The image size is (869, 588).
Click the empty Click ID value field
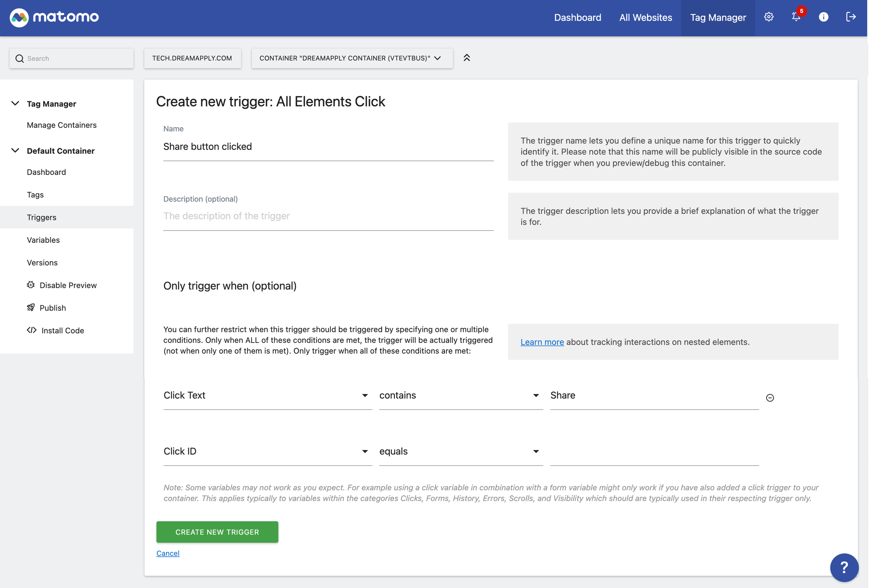[654, 452]
